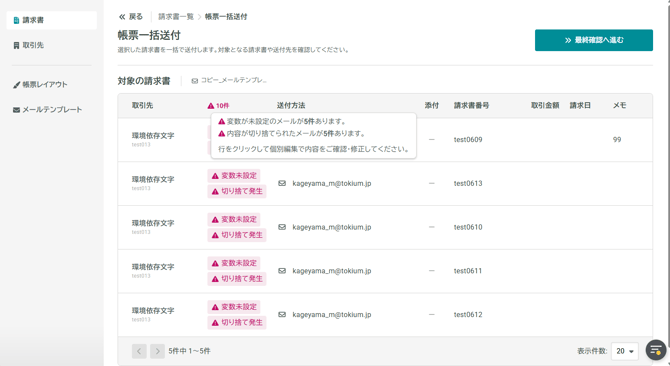Click the 切り捨て発生 badge in test0611 row
Screen dimensions: 670x366
[x=237, y=279]
